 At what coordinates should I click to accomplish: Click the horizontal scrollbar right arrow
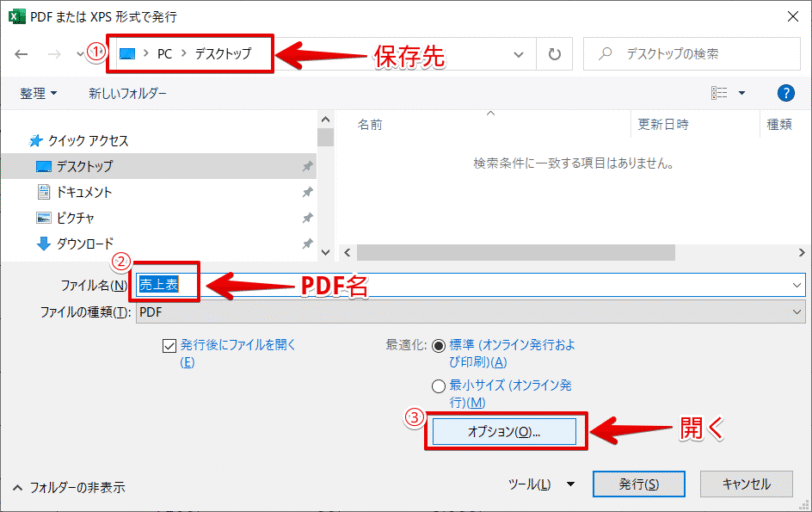801,253
